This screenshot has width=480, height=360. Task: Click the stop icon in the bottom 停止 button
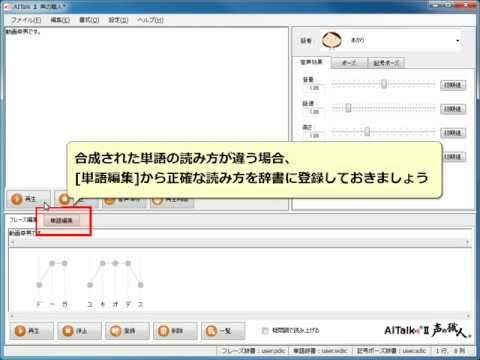[68, 331]
